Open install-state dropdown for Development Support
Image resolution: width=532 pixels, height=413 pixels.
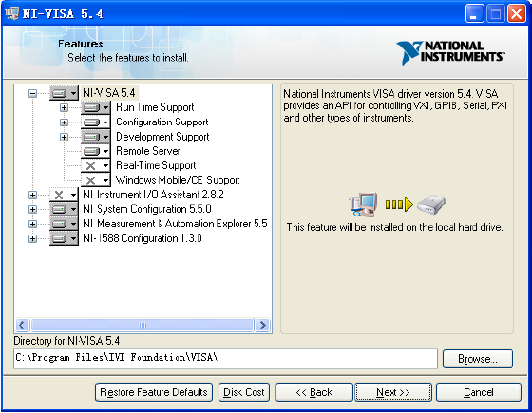coord(96,137)
